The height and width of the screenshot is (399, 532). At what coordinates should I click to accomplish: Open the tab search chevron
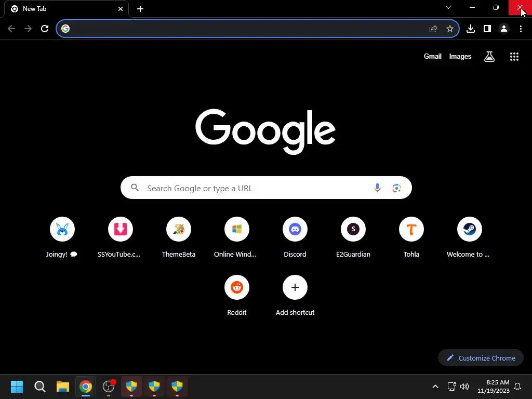click(448, 7)
